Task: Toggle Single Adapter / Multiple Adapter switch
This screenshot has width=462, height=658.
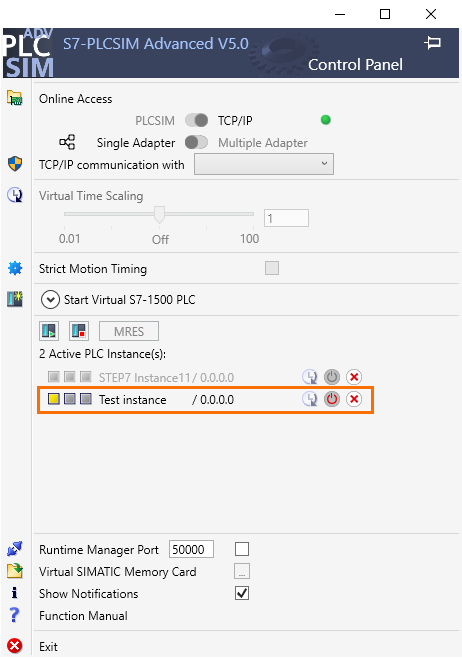Action: click(x=196, y=142)
